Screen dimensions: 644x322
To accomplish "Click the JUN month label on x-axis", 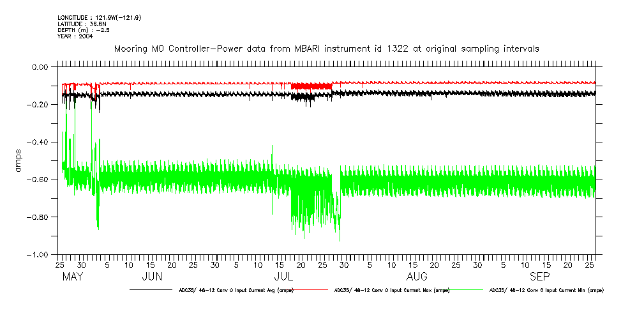I will (x=151, y=277).
